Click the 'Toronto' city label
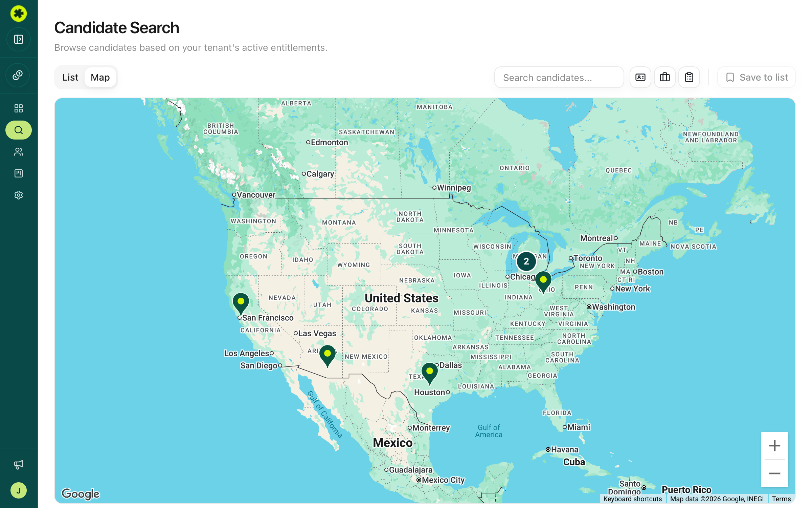 click(x=588, y=258)
